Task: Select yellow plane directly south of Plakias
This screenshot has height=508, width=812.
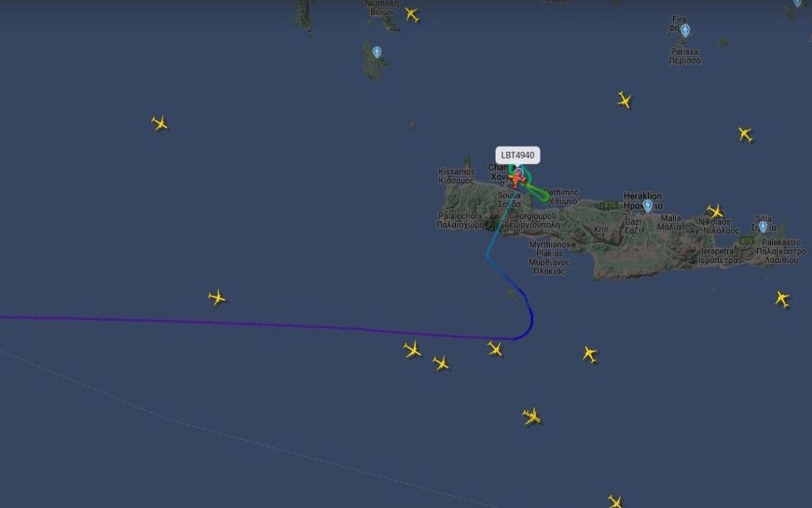Action: (589, 354)
